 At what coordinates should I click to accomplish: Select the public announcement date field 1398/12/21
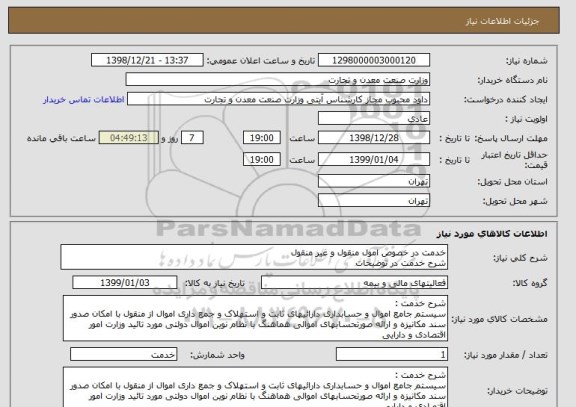coord(147,60)
